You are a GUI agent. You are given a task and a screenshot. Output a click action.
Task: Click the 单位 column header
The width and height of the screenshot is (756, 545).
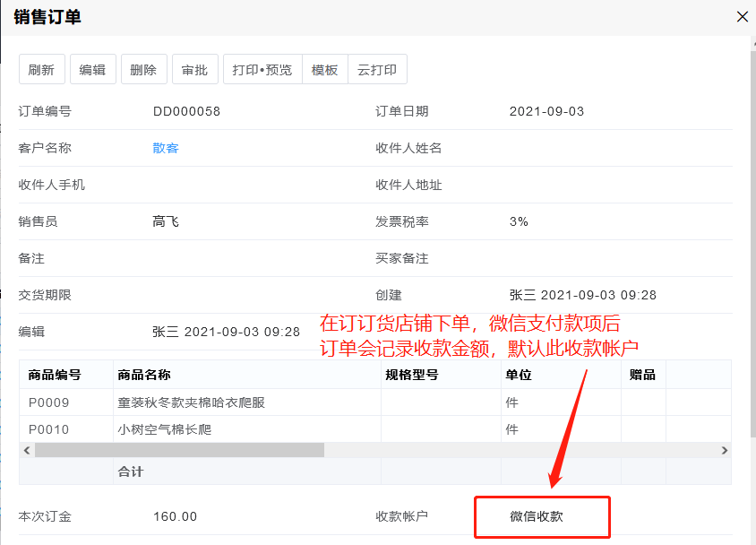(x=519, y=375)
